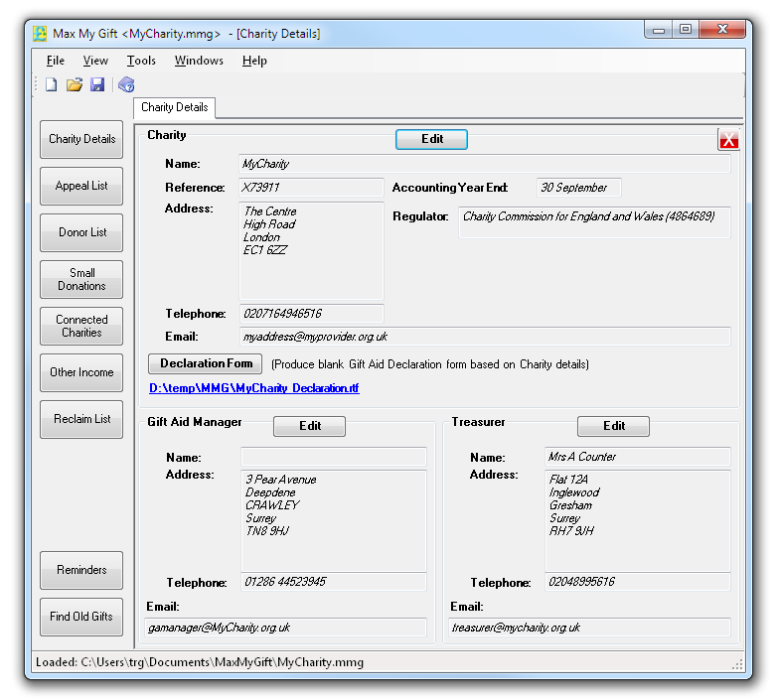
Task: Open the View menu
Action: (95, 61)
